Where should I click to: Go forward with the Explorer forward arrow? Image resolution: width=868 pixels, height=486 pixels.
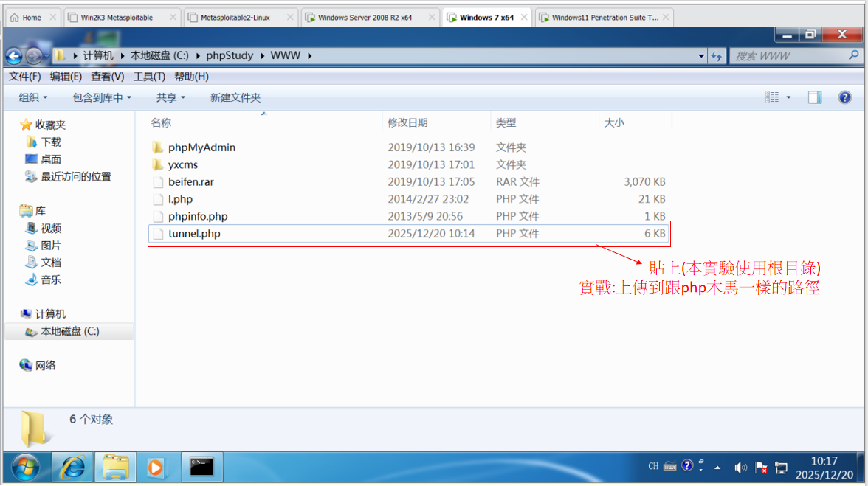(x=34, y=55)
